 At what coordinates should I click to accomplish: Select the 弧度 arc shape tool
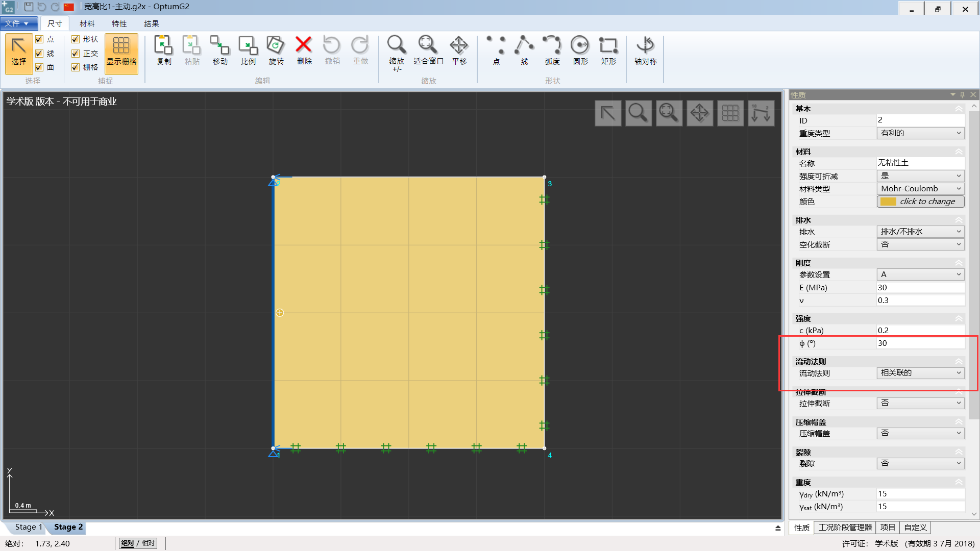point(552,51)
